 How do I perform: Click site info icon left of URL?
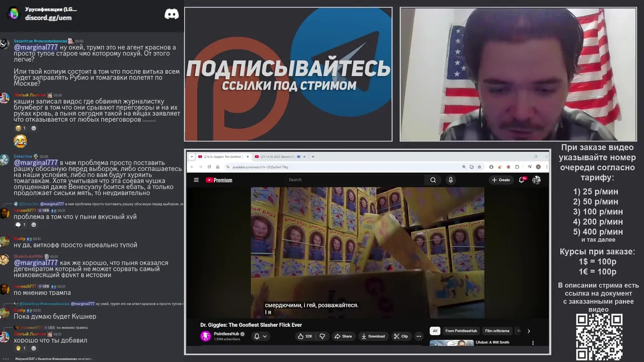pos(227,167)
